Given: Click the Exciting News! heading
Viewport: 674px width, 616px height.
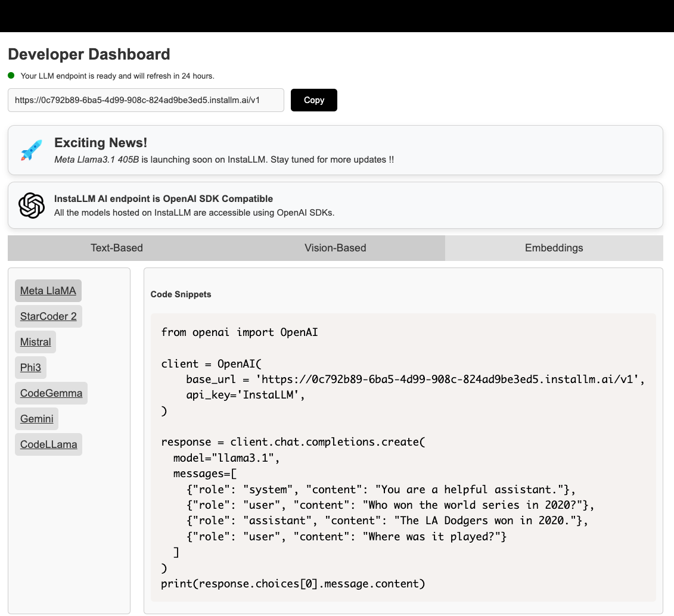Looking at the screenshot, I should click(101, 142).
